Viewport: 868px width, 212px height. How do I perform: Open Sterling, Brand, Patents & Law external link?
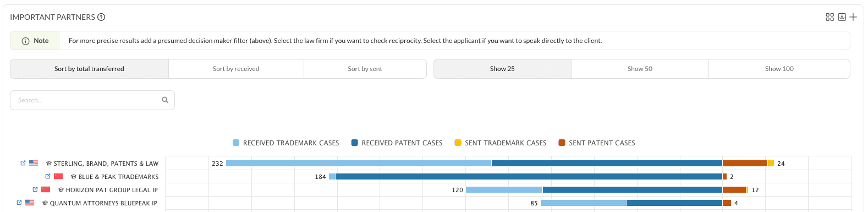click(x=23, y=163)
